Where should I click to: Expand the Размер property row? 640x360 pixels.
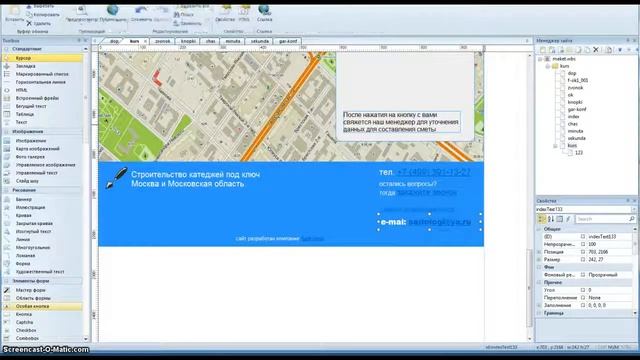(538, 259)
